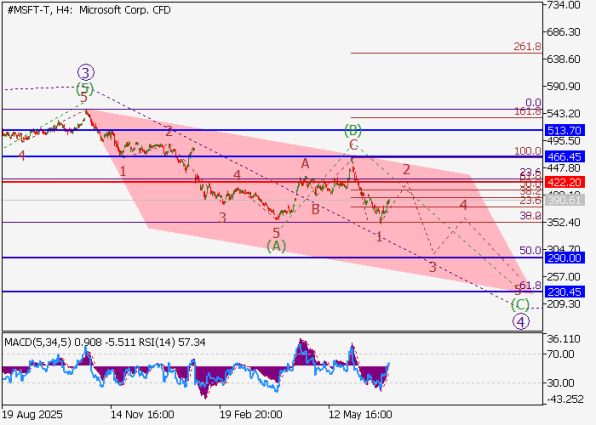Select the 161.8 Fibonacci level label
Screen dimensions: 596x425
(x=528, y=112)
